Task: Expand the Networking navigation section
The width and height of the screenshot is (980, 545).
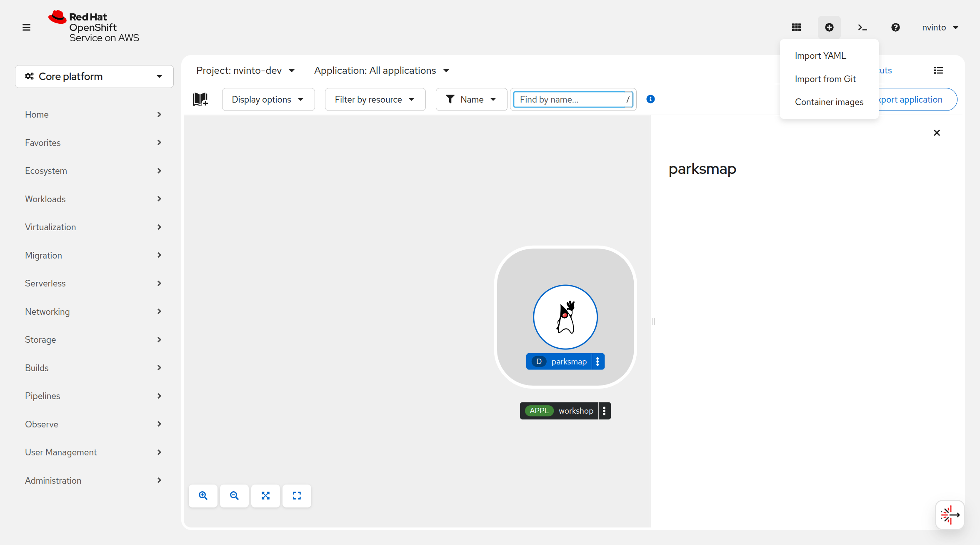Action: (93, 311)
